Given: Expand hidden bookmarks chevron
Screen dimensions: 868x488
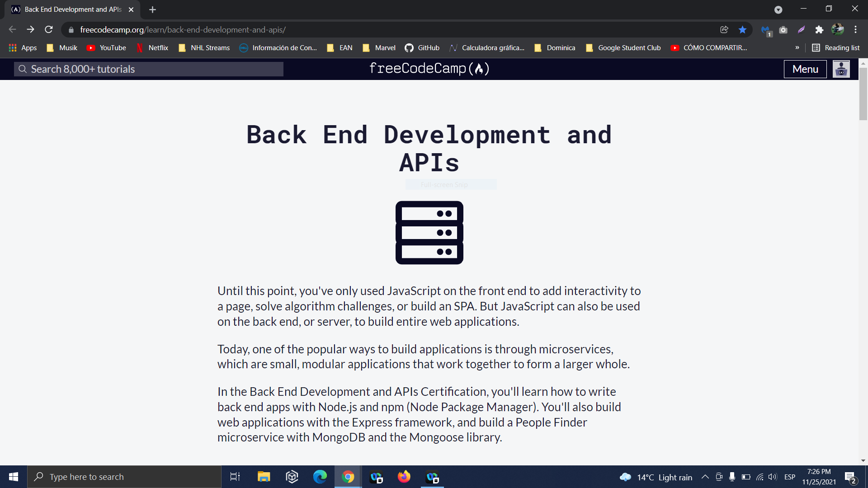Looking at the screenshot, I should [x=797, y=47].
